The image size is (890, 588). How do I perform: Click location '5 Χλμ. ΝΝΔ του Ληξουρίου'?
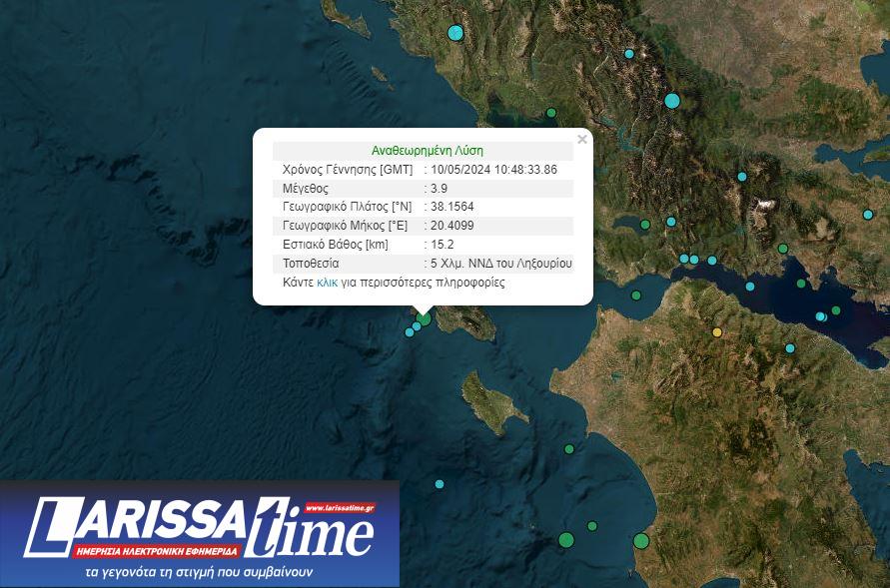pos(501,264)
